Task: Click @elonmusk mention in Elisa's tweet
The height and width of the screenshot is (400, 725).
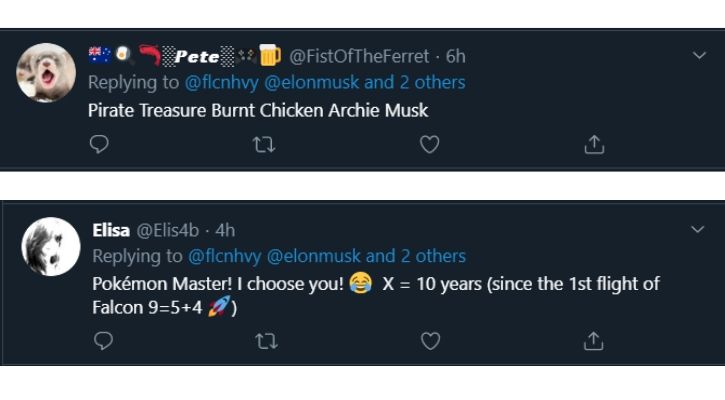Action: pyautogui.click(x=313, y=256)
